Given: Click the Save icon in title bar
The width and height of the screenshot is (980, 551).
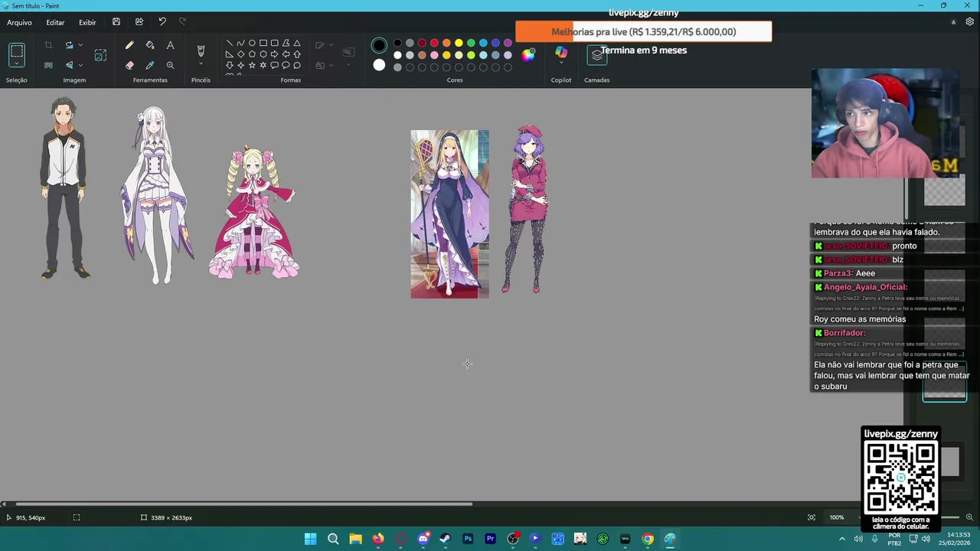Looking at the screenshot, I should tap(116, 22).
